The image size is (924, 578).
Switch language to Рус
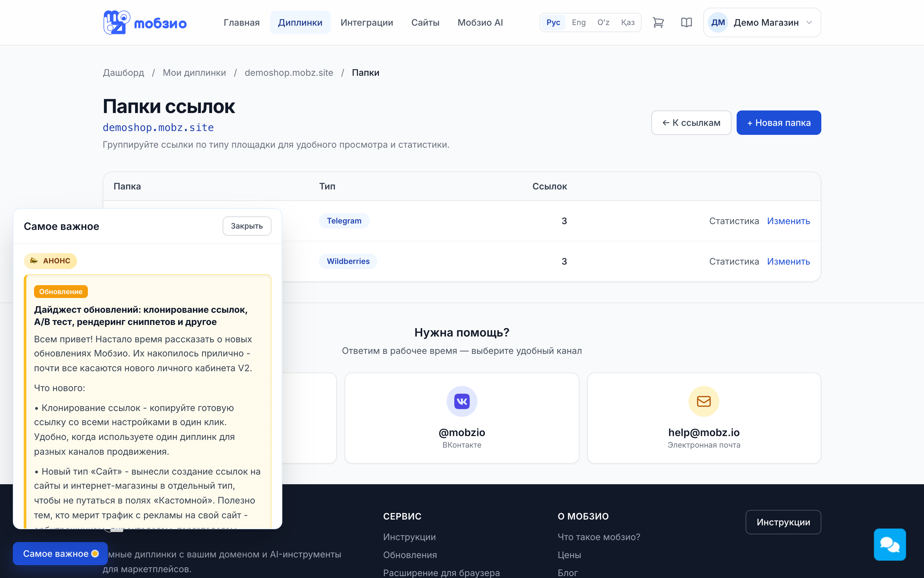(553, 22)
